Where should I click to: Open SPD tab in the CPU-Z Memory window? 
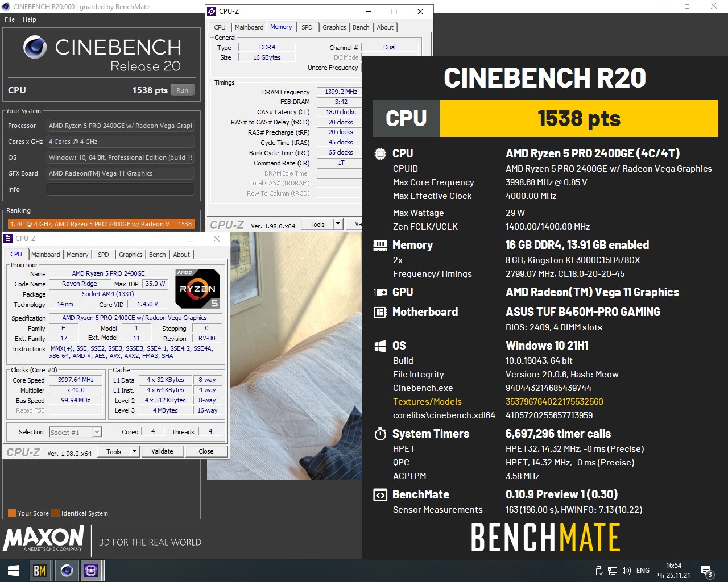307,27
